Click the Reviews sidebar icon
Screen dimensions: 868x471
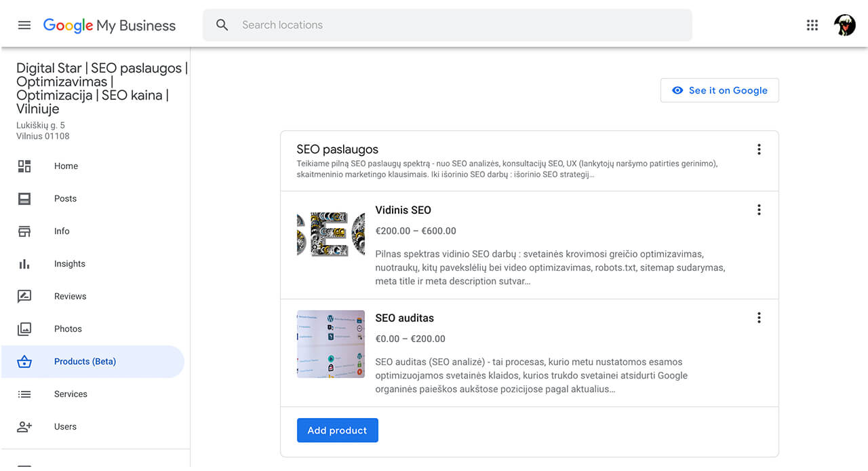pyautogui.click(x=24, y=297)
